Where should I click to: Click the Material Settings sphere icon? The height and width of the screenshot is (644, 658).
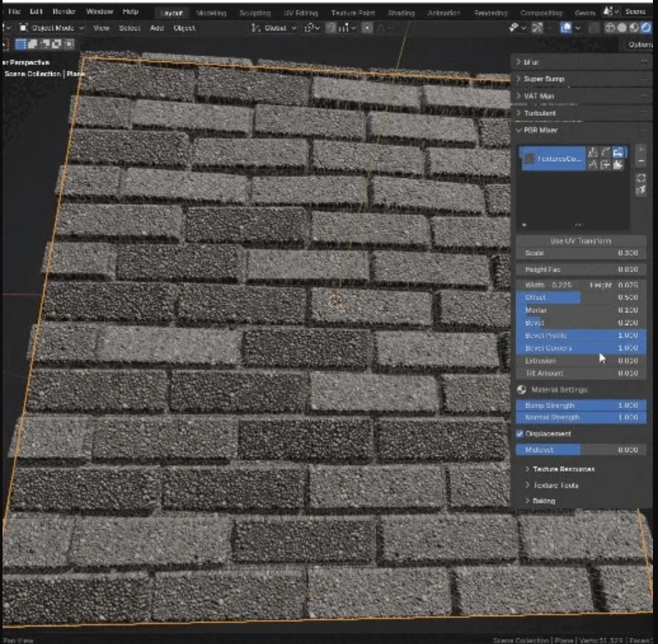tap(522, 390)
